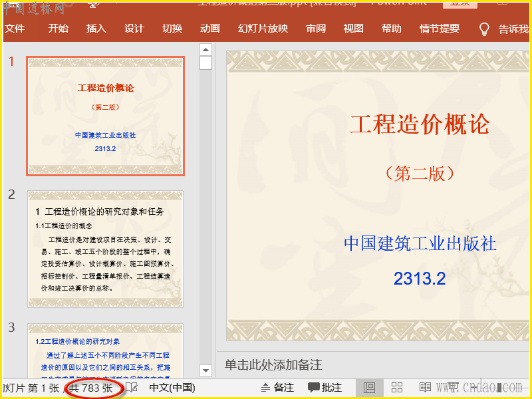Go to the 切换 tab
Image resolution: width=532 pixels, height=399 pixels.
172,29
